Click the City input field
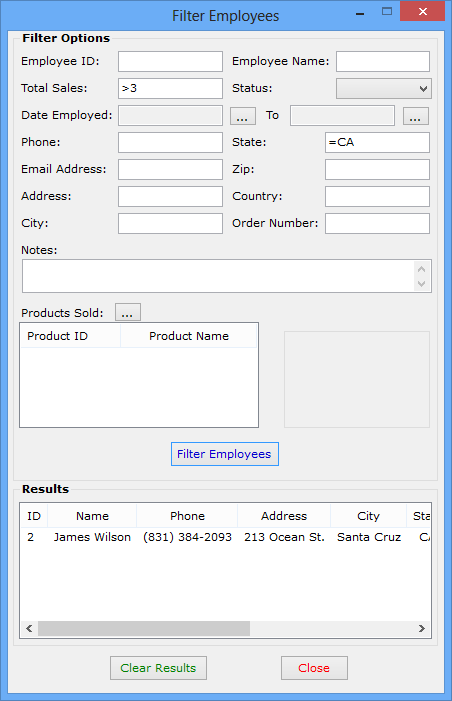Image resolution: width=452 pixels, height=701 pixels. (170, 223)
